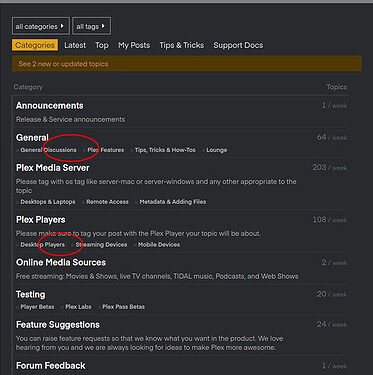The height and width of the screenshot is (375, 373).
Task: Open the Testing category
Action: [x=31, y=294]
